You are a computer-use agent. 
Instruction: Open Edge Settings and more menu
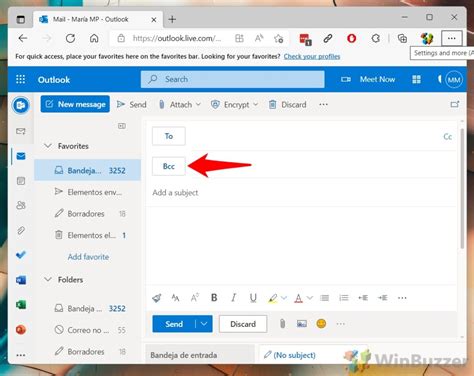tap(452, 38)
